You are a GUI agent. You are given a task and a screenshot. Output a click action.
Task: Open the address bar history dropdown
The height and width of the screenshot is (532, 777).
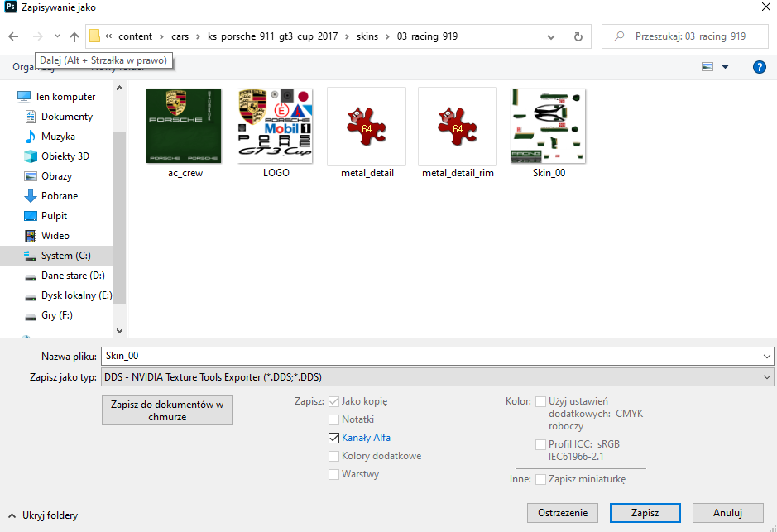[x=550, y=36]
